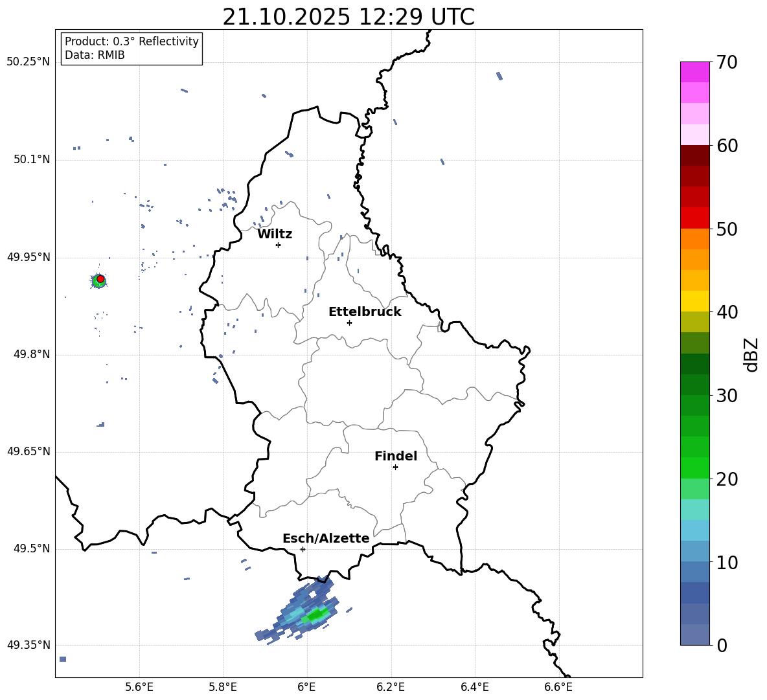Click the 49.8°N latitude label

32,354
